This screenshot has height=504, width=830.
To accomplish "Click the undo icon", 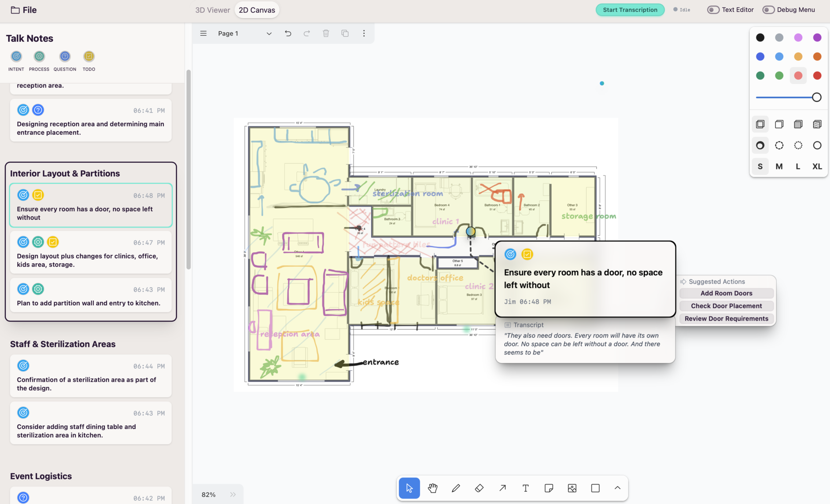I will 288,33.
